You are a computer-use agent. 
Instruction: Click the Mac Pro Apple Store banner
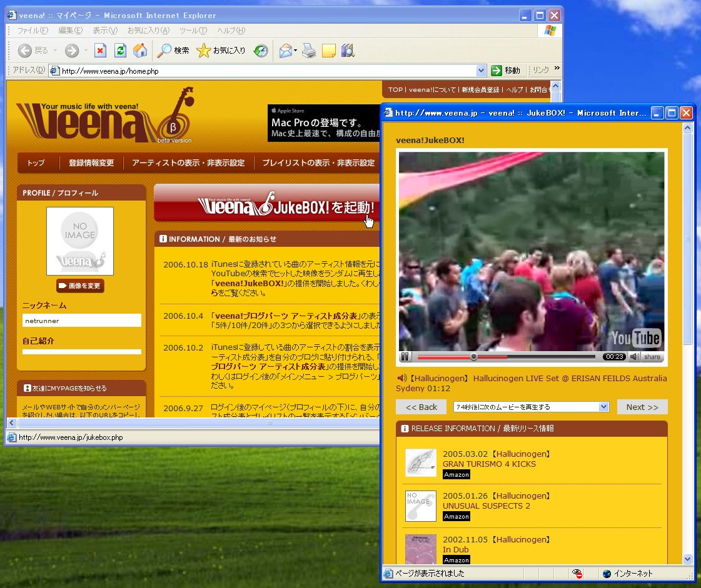tap(324, 123)
